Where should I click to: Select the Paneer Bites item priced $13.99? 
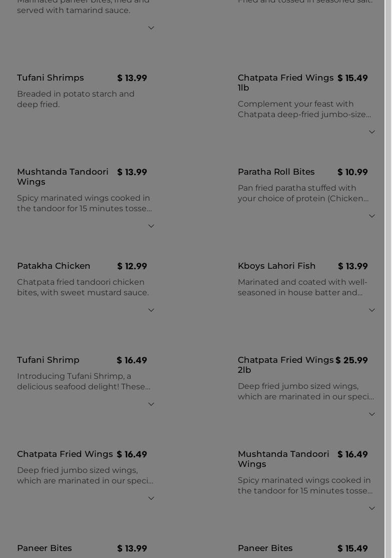coord(45,548)
